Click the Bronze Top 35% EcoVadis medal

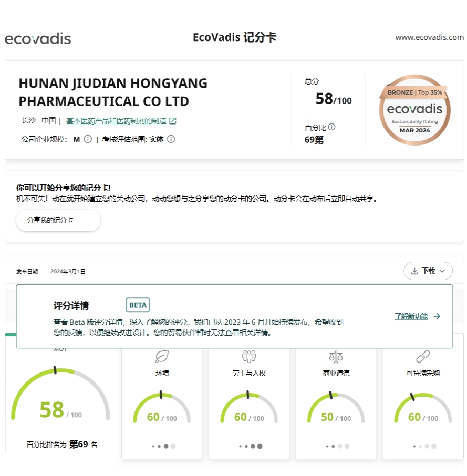(414, 110)
